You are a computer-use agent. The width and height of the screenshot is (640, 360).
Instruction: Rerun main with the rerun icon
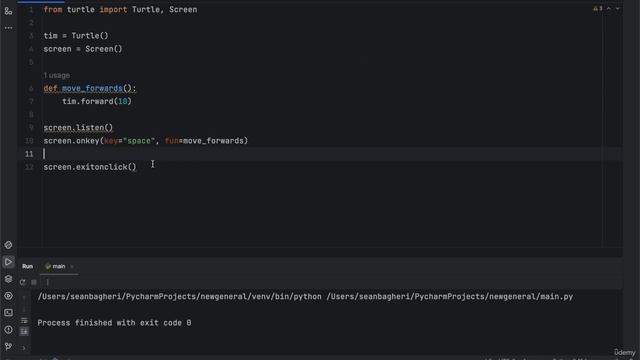pos(22,282)
